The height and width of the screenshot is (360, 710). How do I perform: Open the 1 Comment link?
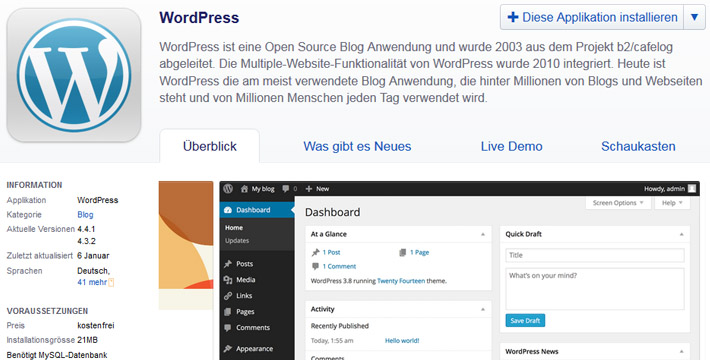(x=340, y=266)
